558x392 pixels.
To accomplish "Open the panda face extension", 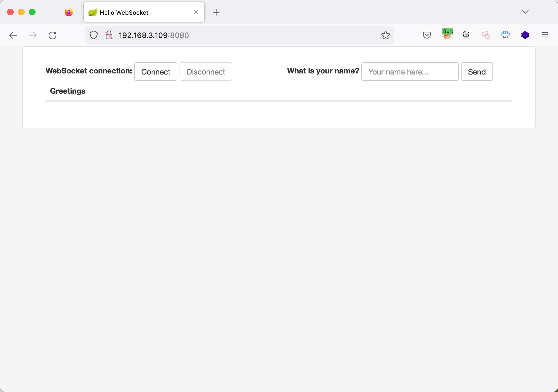I will pos(466,35).
